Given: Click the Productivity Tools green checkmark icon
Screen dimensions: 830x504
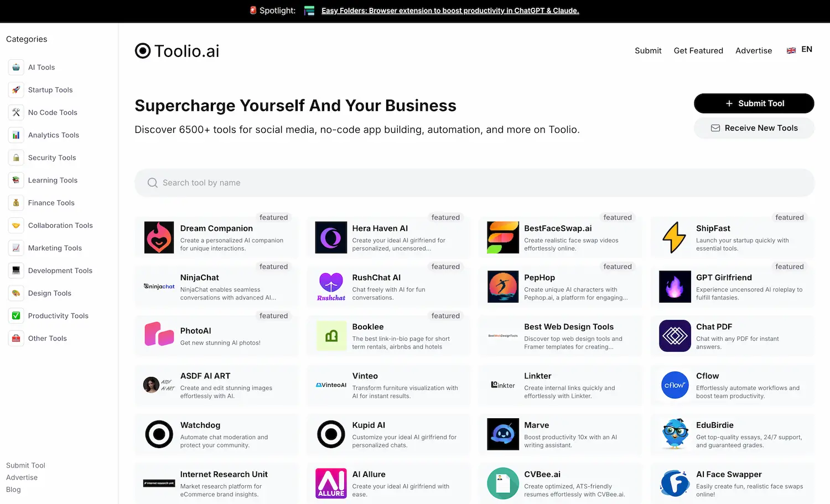Looking at the screenshot, I should [16, 316].
